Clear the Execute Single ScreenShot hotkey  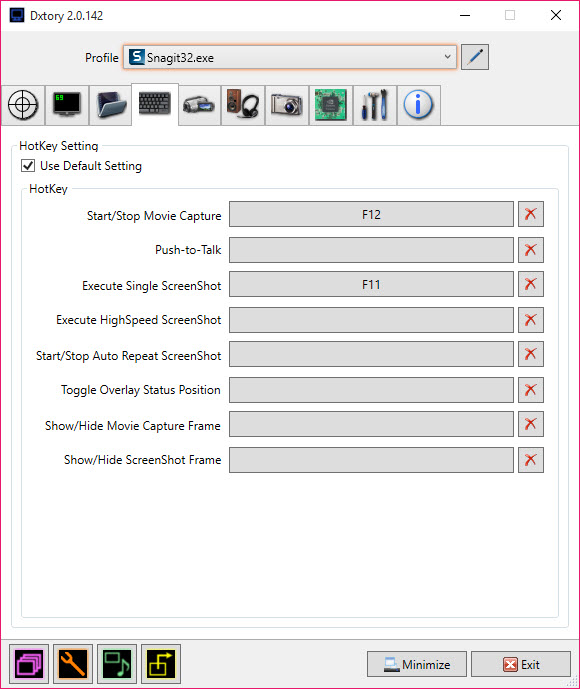[531, 284]
